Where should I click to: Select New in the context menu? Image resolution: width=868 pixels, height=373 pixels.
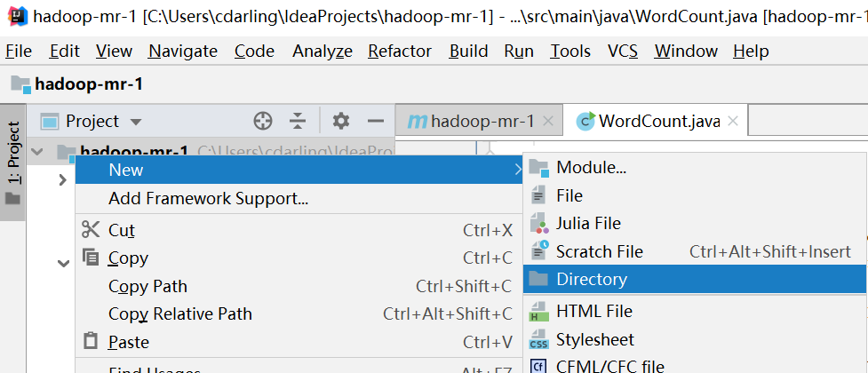click(x=299, y=170)
